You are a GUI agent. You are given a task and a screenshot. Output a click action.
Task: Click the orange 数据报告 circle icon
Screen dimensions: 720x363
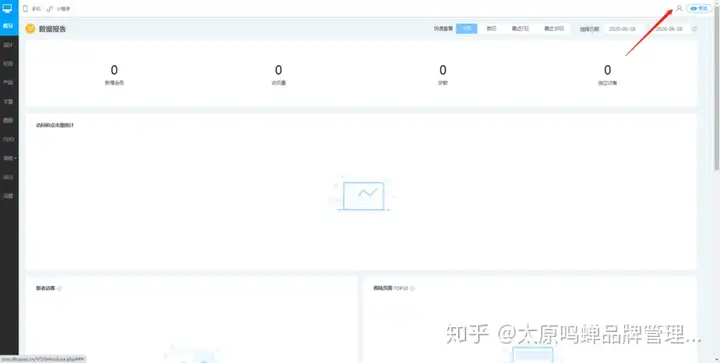pos(30,28)
